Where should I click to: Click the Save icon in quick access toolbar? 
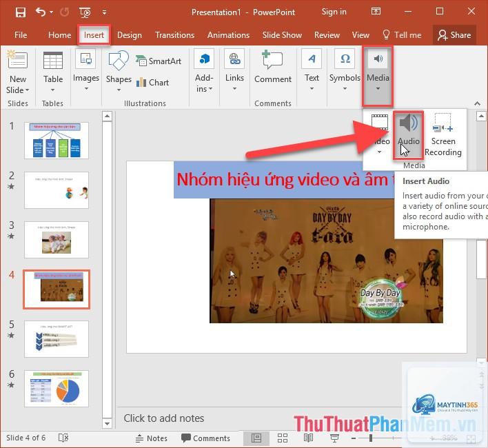point(21,12)
